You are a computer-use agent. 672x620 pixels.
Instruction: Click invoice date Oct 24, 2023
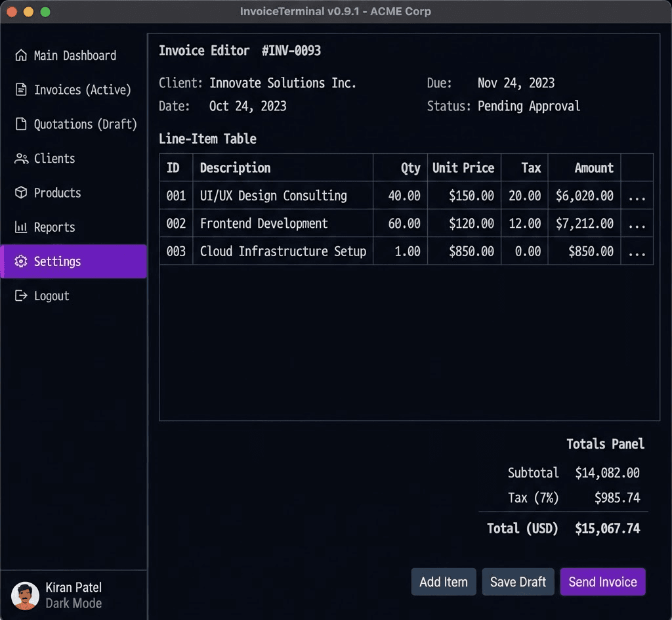coord(247,106)
